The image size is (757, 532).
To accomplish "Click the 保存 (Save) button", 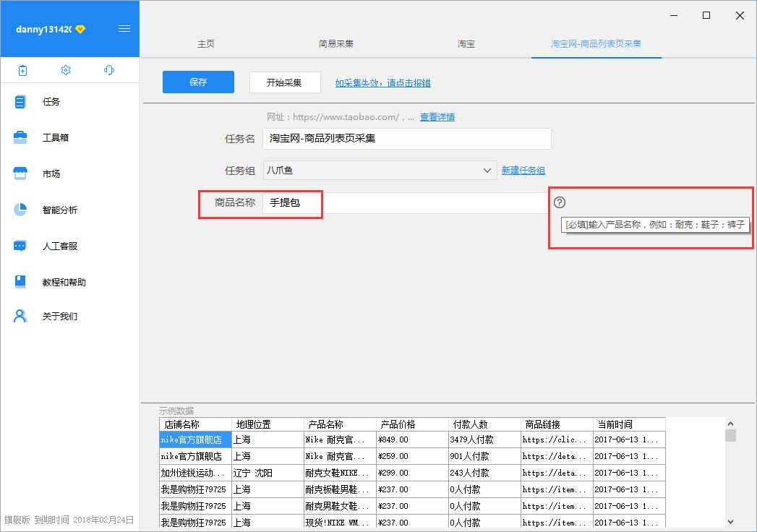I will (198, 82).
